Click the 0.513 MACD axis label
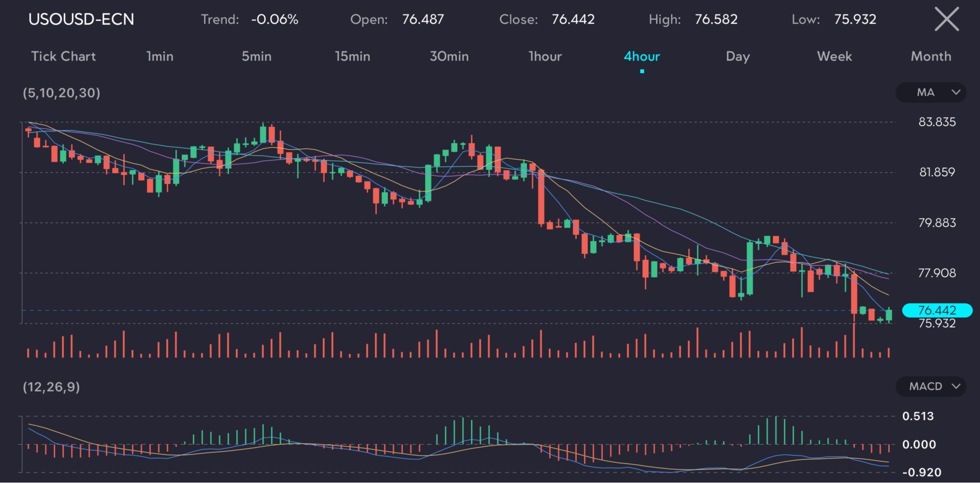The width and height of the screenshot is (980, 483). (x=918, y=416)
